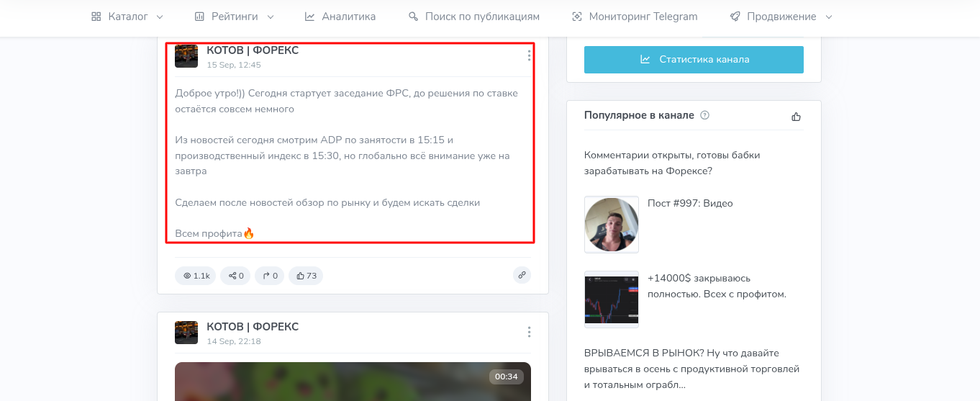Click the 14 Sep, 22:18 timestamp
Image resolution: width=980 pixels, height=401 pixels.
coord(234,341)
